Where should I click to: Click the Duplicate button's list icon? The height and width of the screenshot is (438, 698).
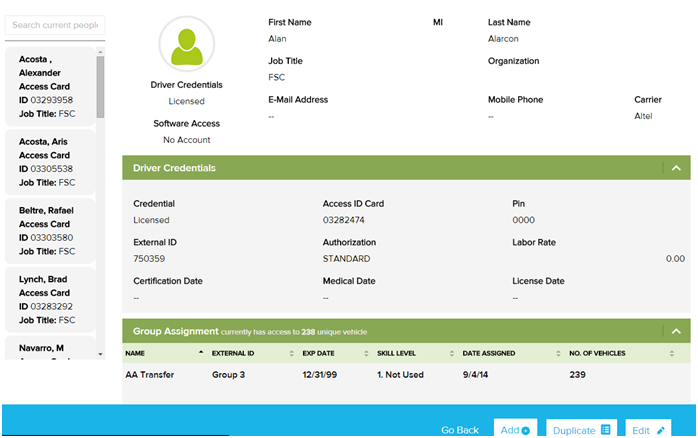[x=605, y=430]
